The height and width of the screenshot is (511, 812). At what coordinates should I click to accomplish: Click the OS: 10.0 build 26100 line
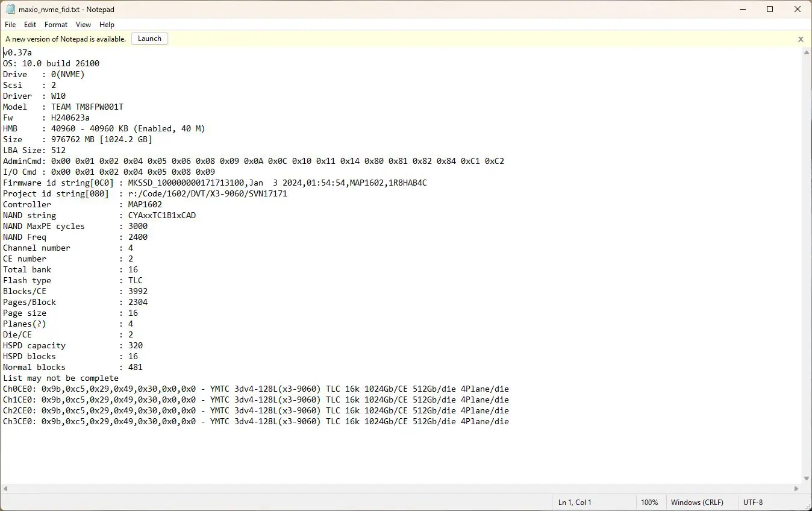[x=51, y=63]
